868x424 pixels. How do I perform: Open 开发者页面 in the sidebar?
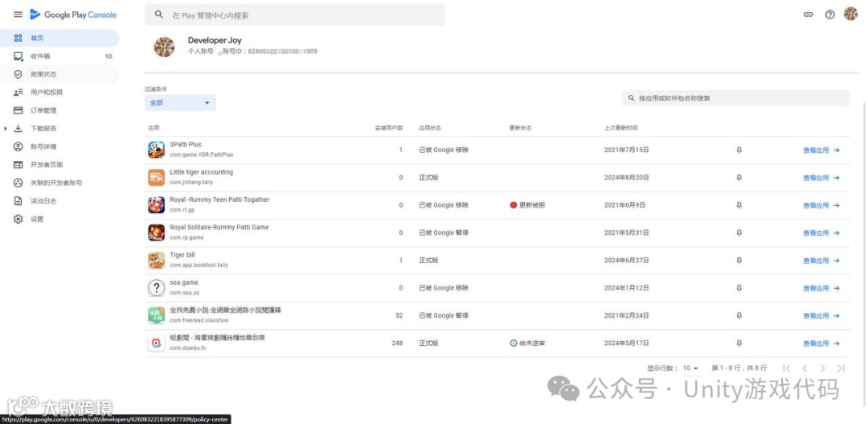(59, 165)
